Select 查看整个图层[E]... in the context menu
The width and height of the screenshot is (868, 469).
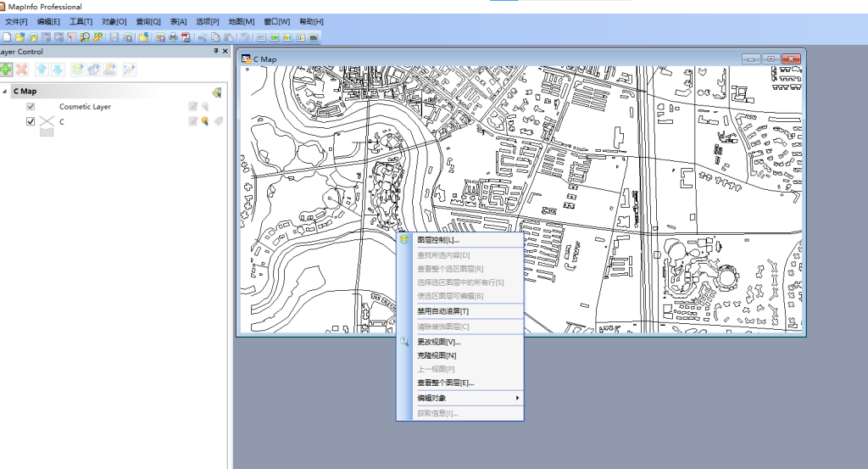pyautogui.click(x=445, y=383)
